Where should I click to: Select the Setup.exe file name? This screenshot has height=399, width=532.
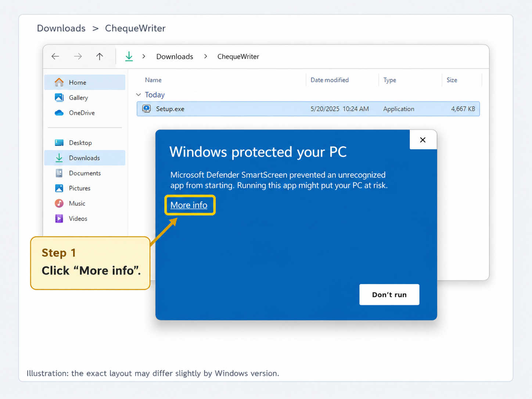point(170,109)
